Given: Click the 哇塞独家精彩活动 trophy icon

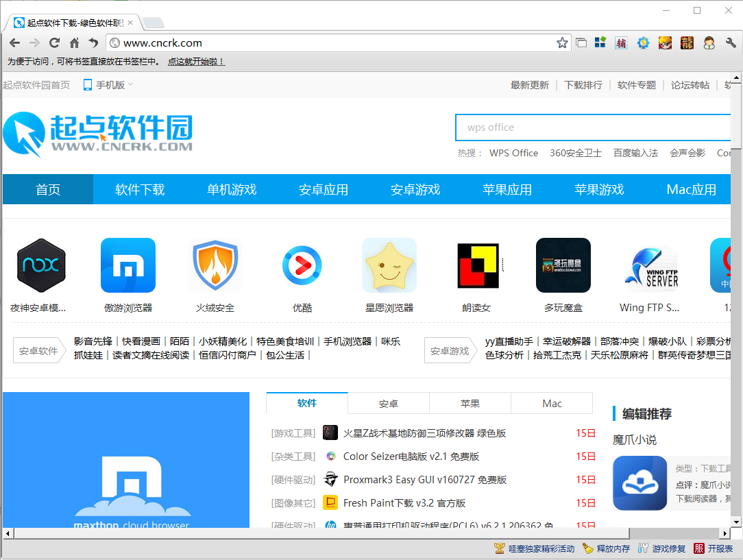Looking at the screenshot, I should click(x=500, y=548).
